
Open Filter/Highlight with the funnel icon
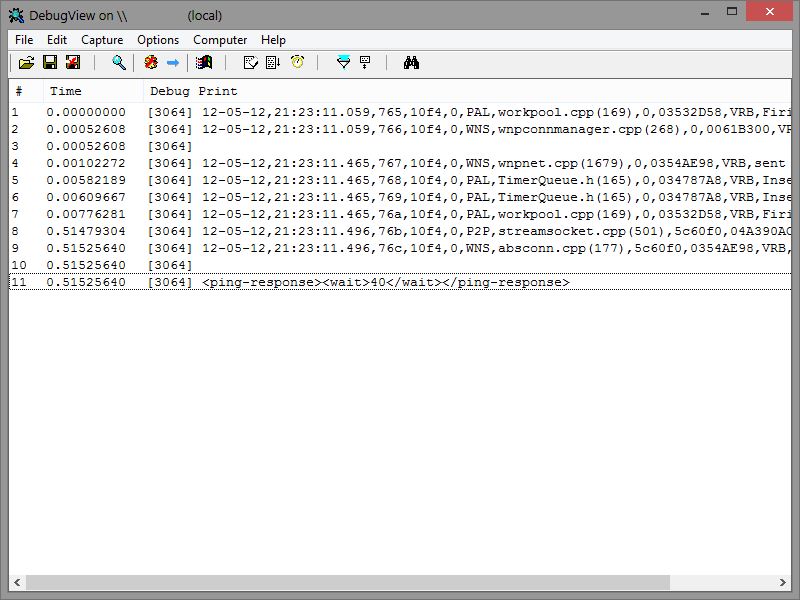(x=343, y=63)
